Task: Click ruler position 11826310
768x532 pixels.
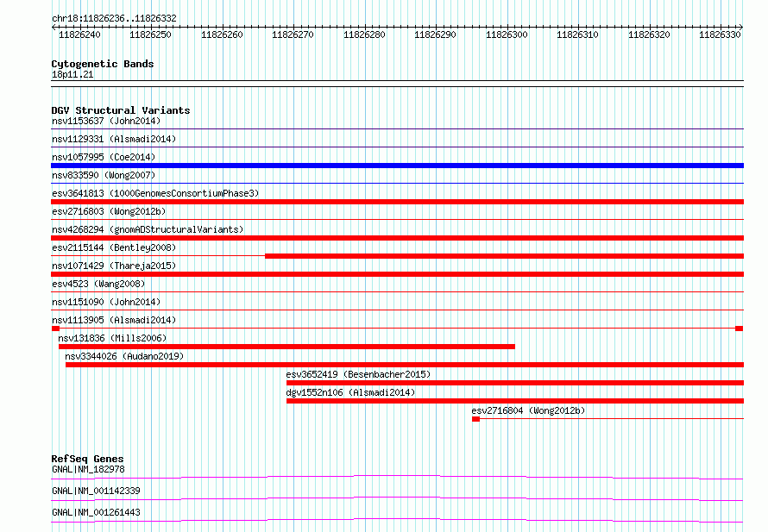Action: point(577,34)
